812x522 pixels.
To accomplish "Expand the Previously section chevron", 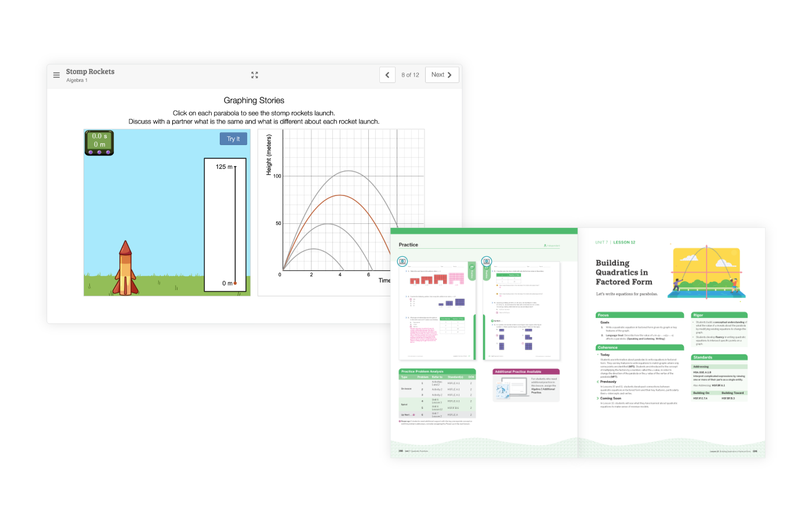I will click(597, 382).
